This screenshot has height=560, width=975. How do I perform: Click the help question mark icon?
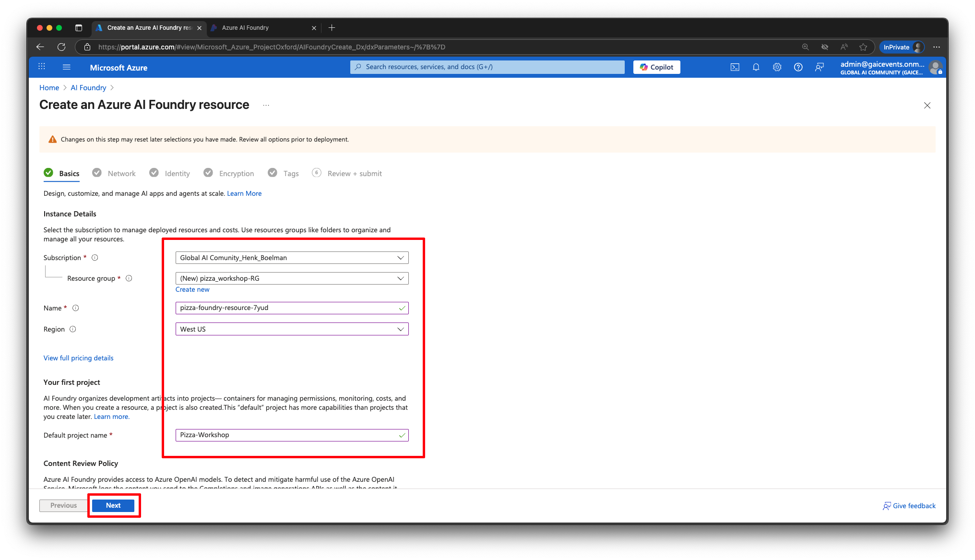(x=798, y=67)
